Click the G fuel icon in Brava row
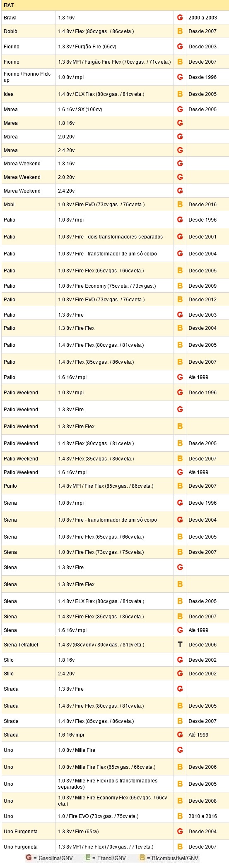Image resolution: width=229 pixels, height=868 pixels. click(x=180, y=18)
